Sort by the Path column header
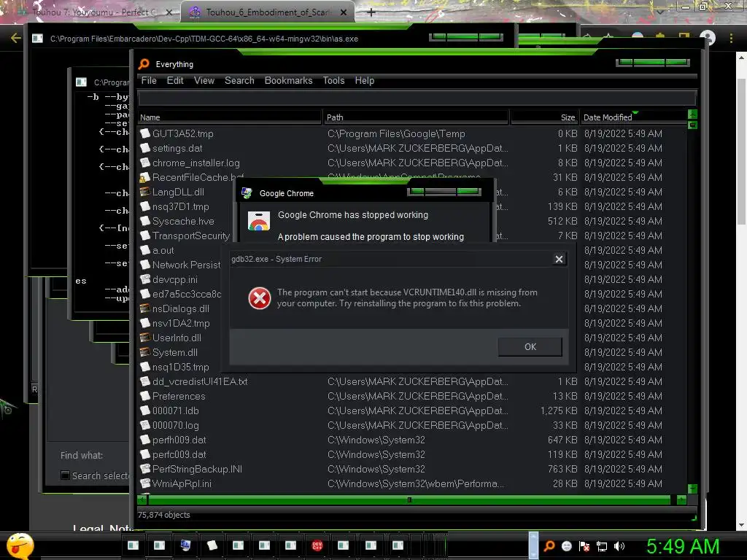Viewport: 747px width, 560px height. point(417,117)
